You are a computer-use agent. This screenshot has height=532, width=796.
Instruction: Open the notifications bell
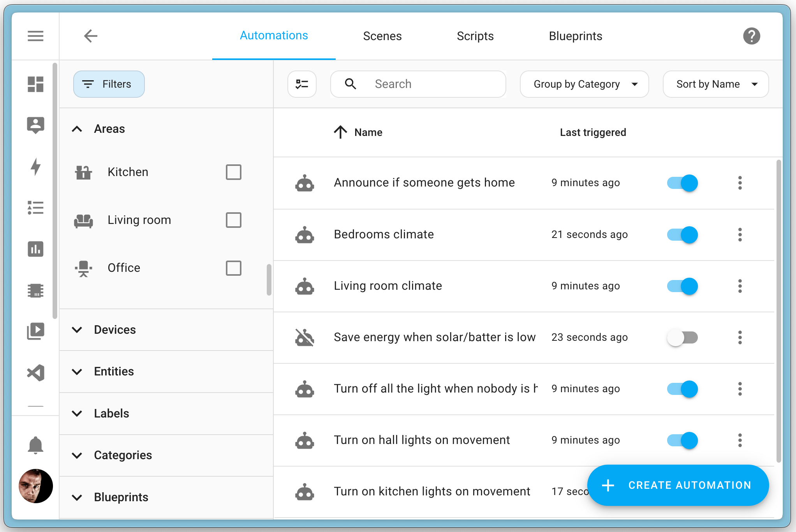[x=35, y=445]
